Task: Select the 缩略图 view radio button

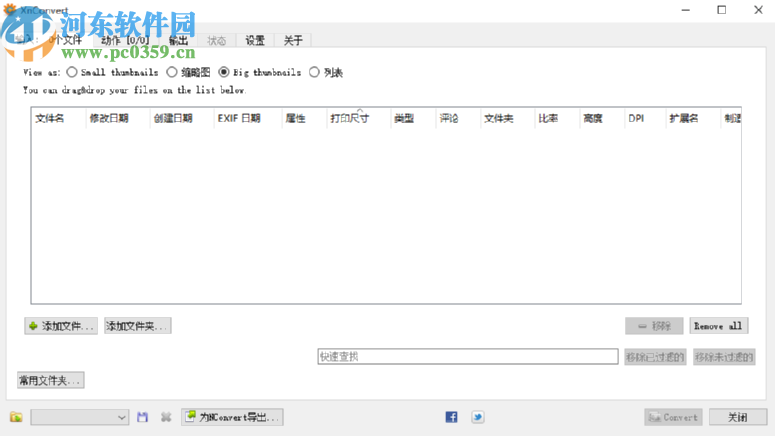Action: (x=172, y=72)
